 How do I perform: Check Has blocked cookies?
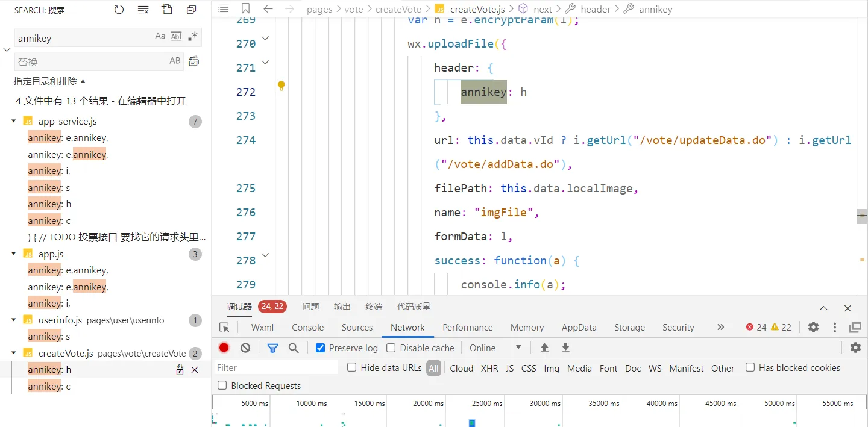point(750,367)
